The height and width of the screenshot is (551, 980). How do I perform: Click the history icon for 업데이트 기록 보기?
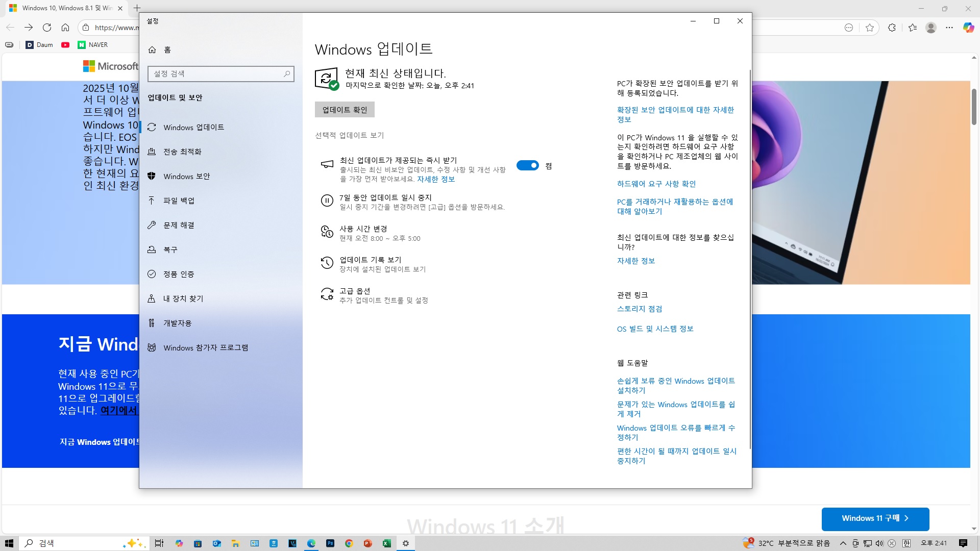(327, 263)
